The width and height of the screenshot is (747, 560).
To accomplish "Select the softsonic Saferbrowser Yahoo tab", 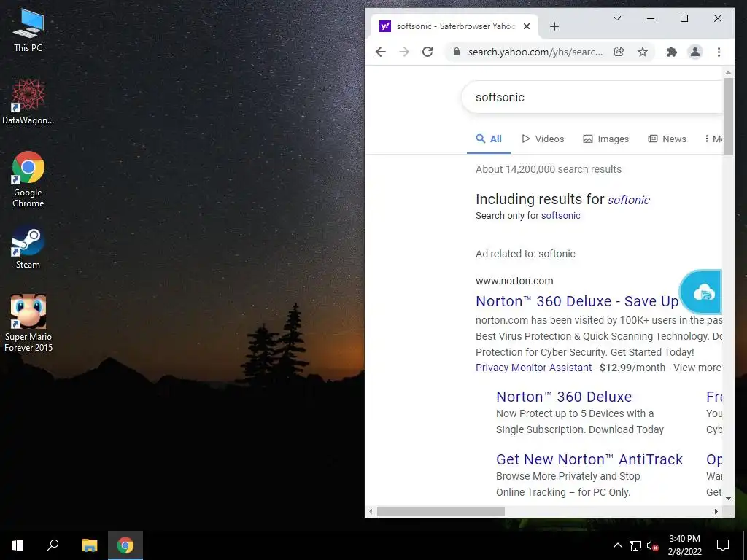I will pos(454,26).
